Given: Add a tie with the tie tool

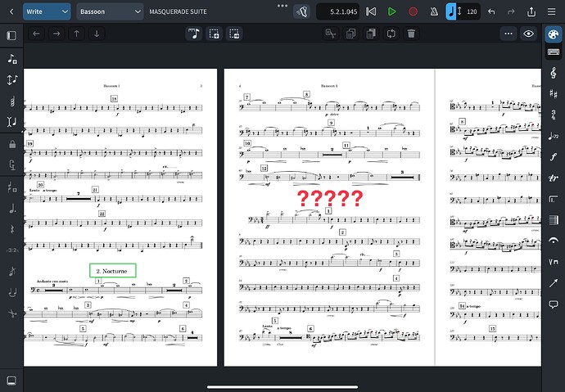Looking at the screenshot, I should tap(12, 292).
